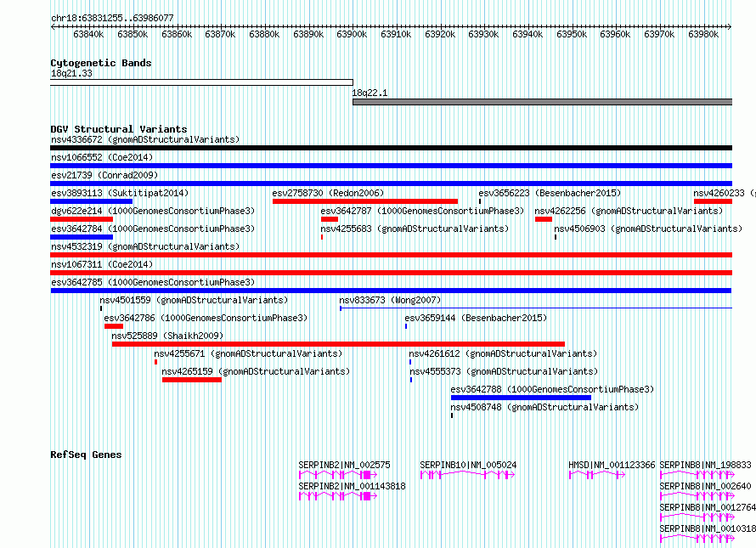Click the 63980k ruler position
This screenshot has width=756, height=548.
pyautogui.click(x=703, y=34)
